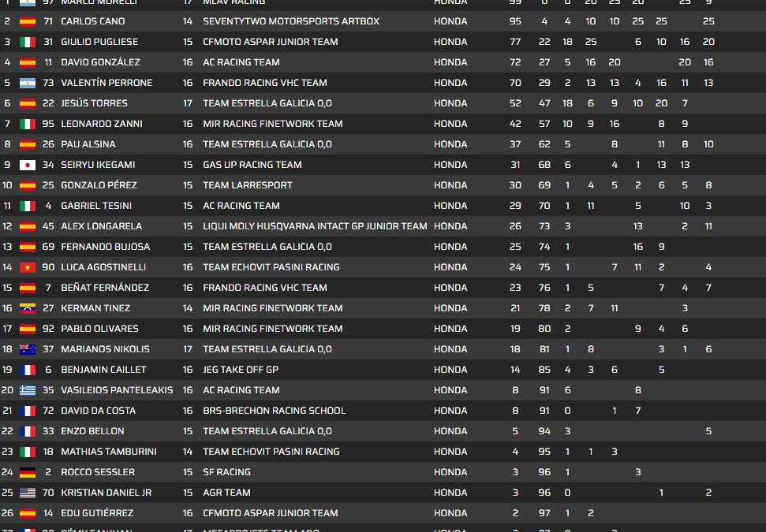Open rider Carlos Cano's name
The height and width of the screenshot is (532, 766).
coord(92,21)
